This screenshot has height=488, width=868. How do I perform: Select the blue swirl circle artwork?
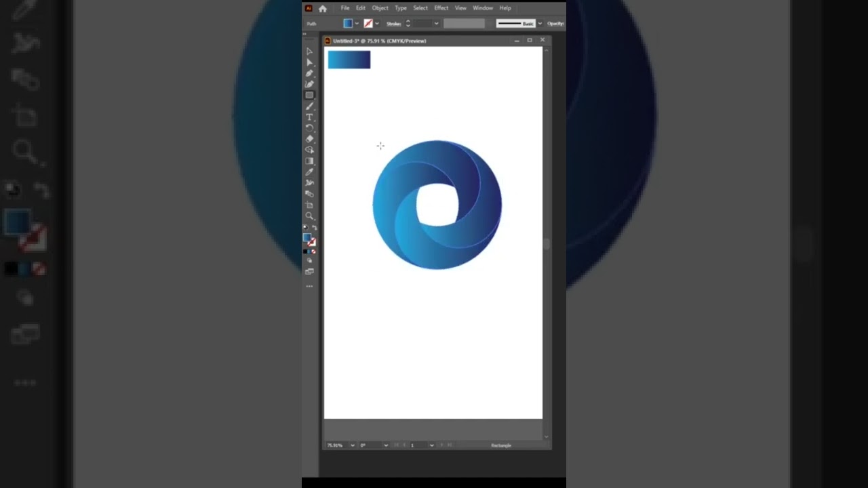tap(437, 205)
